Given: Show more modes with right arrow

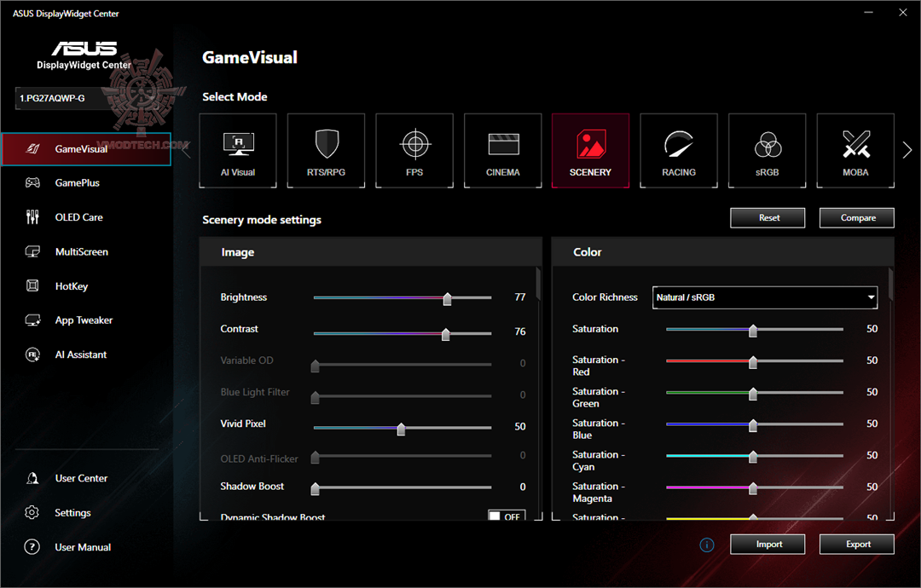Looking at the screenshot, I should tap(907, 150).
